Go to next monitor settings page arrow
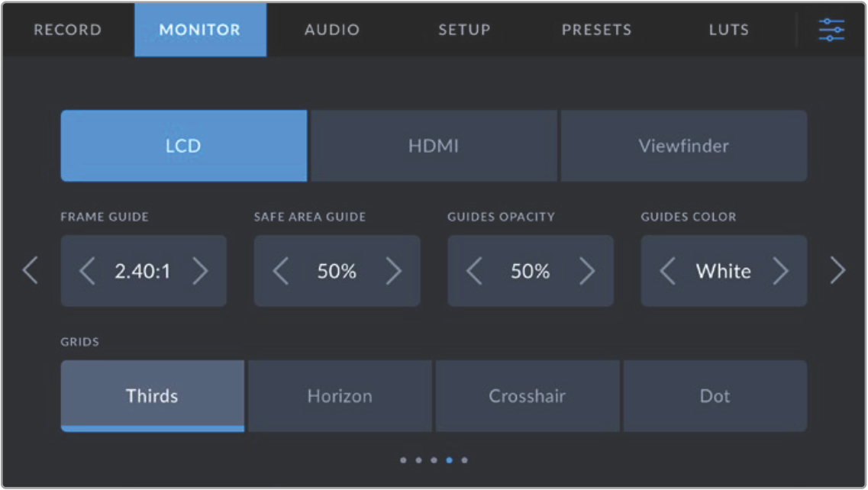The image size is (868, 490). (837, 271)
